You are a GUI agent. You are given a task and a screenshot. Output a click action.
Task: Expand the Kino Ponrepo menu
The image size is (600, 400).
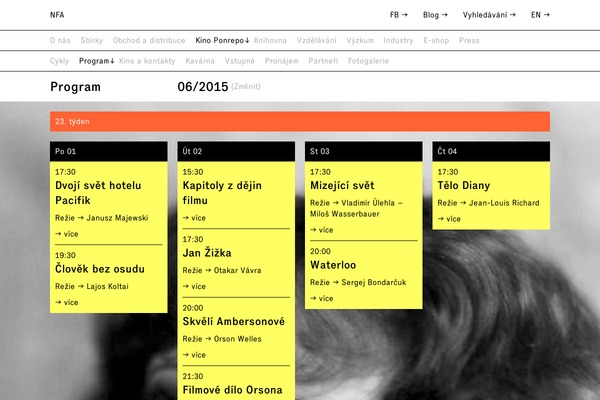[x=222, y=40]
